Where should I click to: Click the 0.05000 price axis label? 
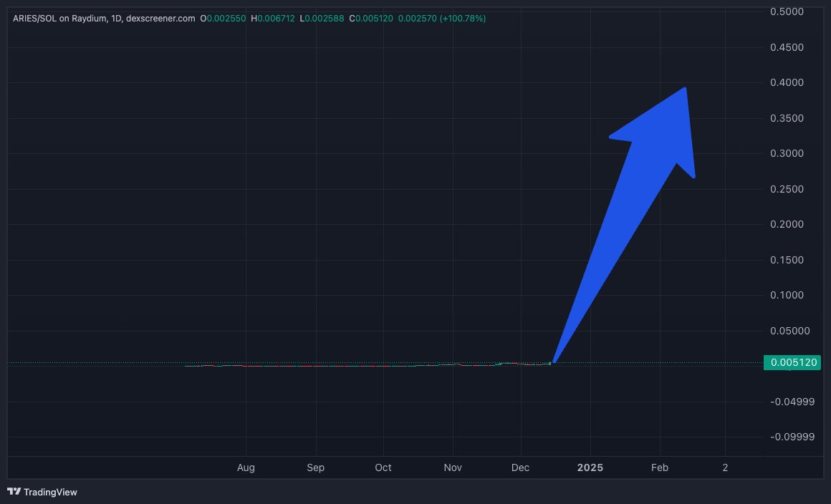click(x=789, y=331)
